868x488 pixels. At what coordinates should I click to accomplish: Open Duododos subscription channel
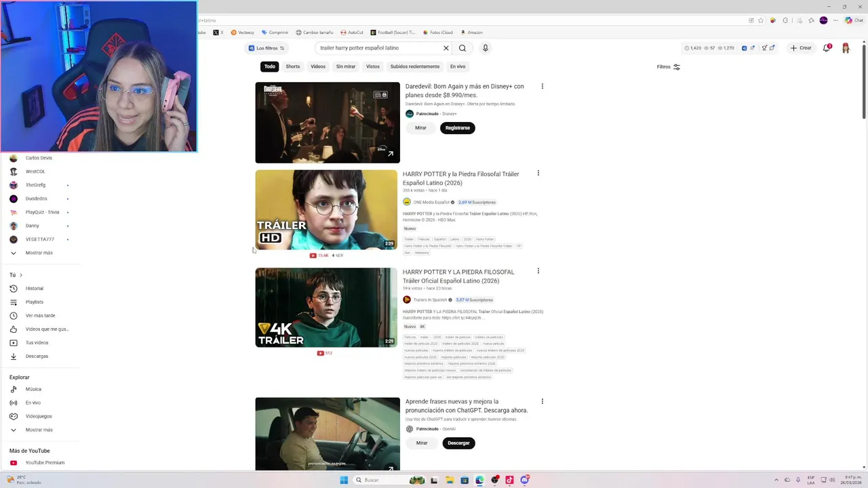(37, 199)
